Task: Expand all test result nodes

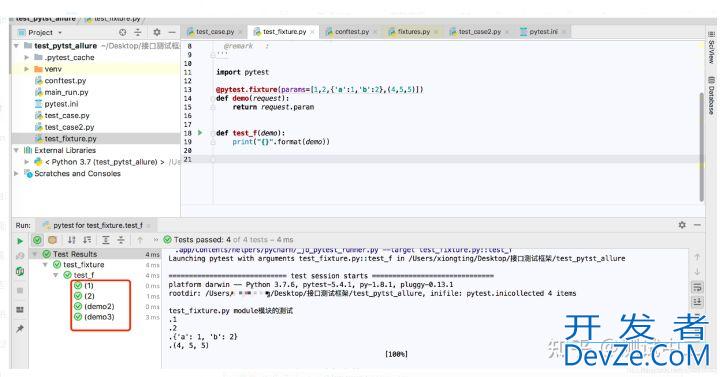Action: 106,240
